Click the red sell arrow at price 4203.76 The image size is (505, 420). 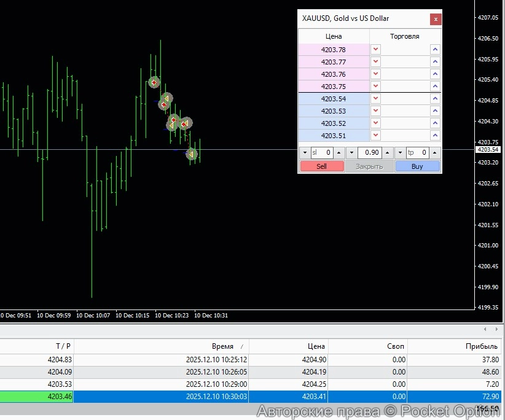click(x=376, y=74)
